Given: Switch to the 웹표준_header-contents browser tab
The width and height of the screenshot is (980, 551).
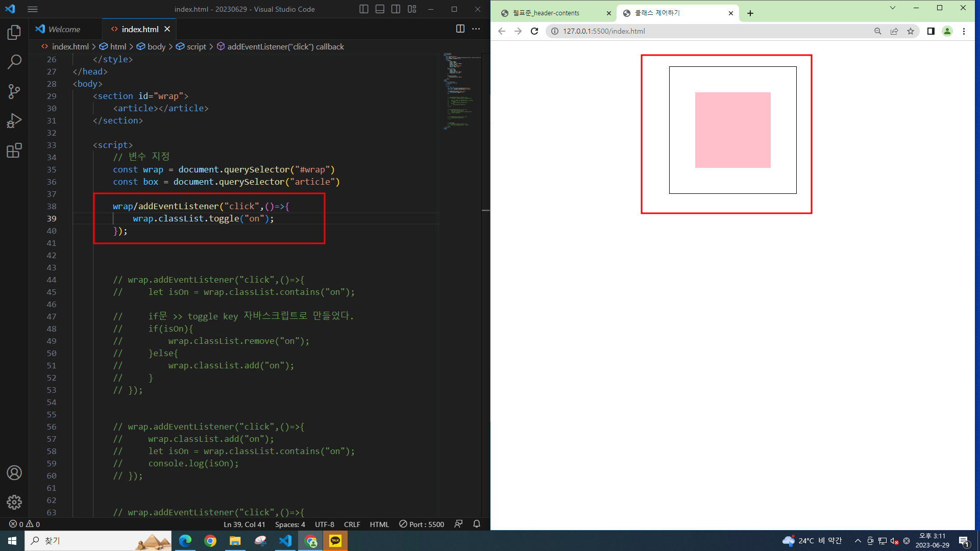Looking at the screenshot, I should 546,13.
